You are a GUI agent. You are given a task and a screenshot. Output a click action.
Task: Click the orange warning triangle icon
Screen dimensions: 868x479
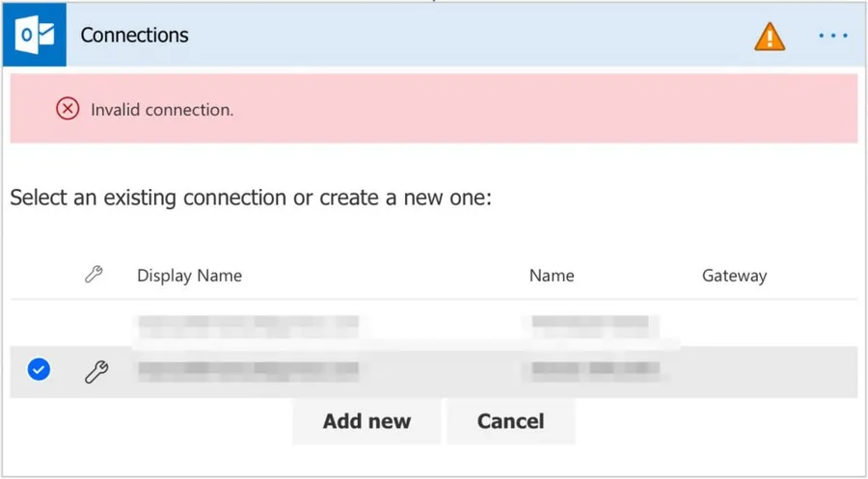[770, 37]
